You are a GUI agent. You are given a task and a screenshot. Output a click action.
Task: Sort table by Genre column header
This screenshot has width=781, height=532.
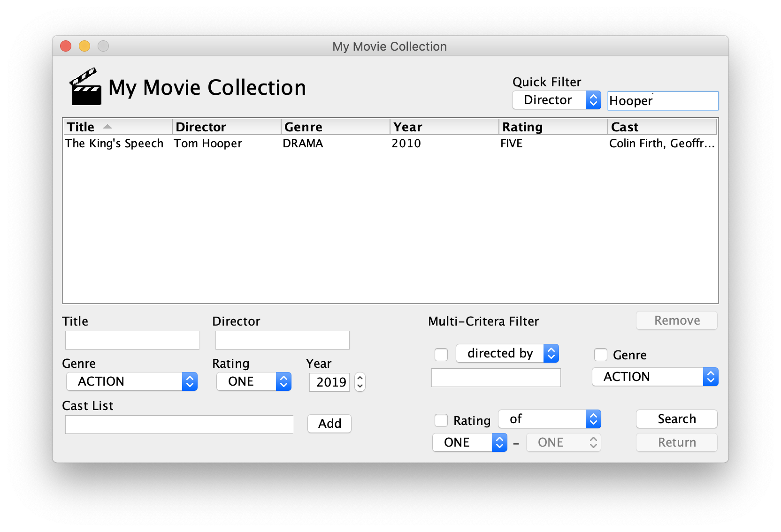click(336, 127)
